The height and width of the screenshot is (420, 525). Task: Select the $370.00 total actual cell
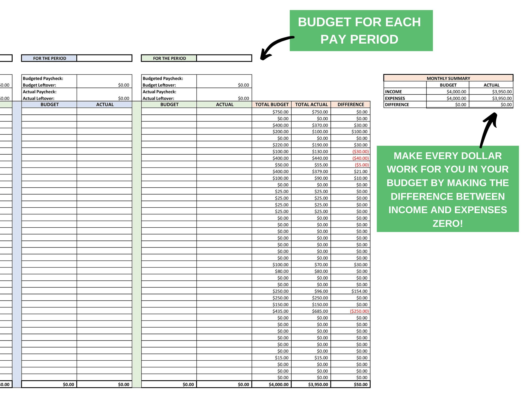click(x=311, y=125)
